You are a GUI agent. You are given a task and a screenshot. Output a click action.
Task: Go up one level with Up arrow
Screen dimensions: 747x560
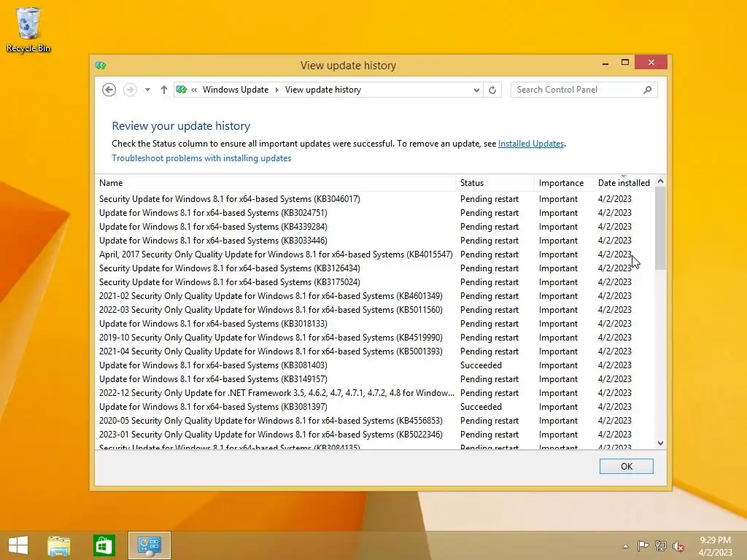(x=164, y=90)
